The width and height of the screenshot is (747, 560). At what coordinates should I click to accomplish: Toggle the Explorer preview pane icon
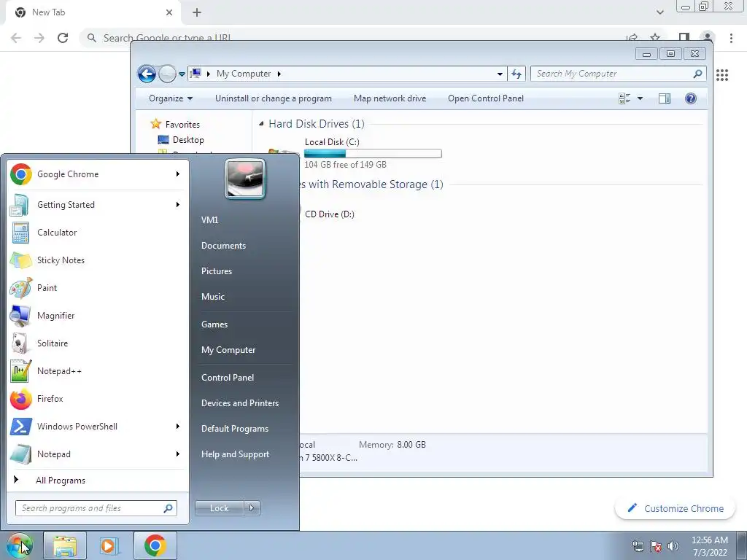click(x=664, y=98)
